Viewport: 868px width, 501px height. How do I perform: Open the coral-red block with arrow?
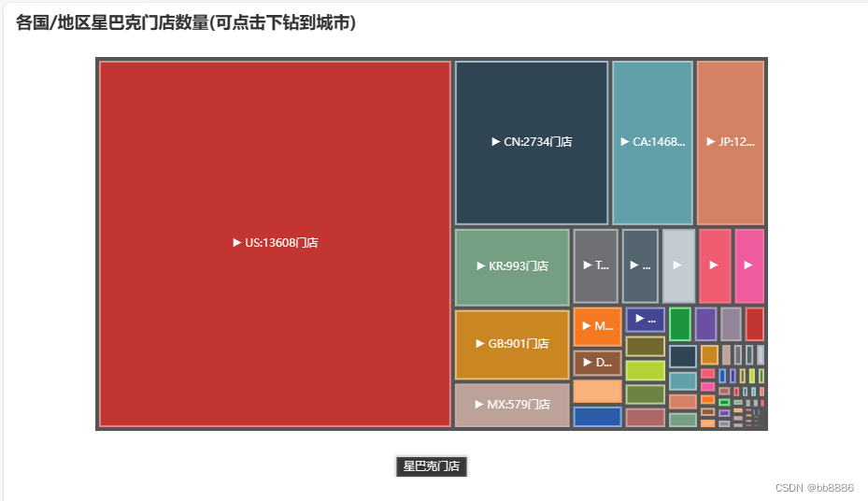[x=715, y=265]
